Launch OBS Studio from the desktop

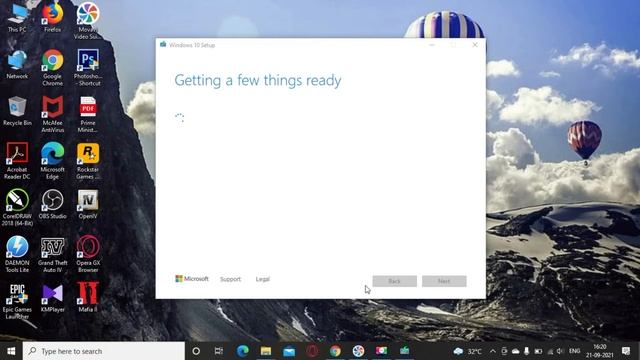click(x=53, y=204)
